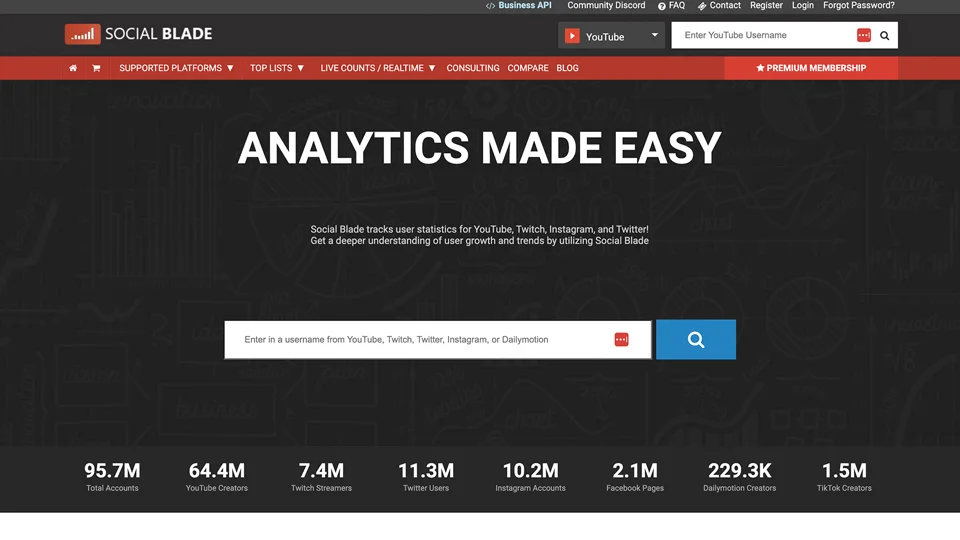Click the 11.3M Twitter Users stat
This screenshot has width=960, height=540.
pos(426,477)
